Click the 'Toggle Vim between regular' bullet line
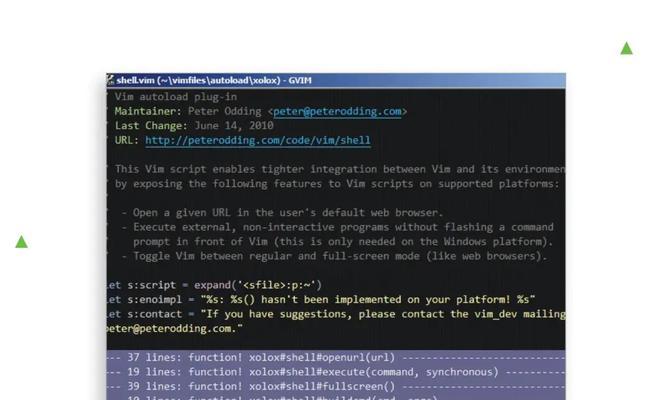The height and width of the screenshot is (400, 672). [334, 256]
